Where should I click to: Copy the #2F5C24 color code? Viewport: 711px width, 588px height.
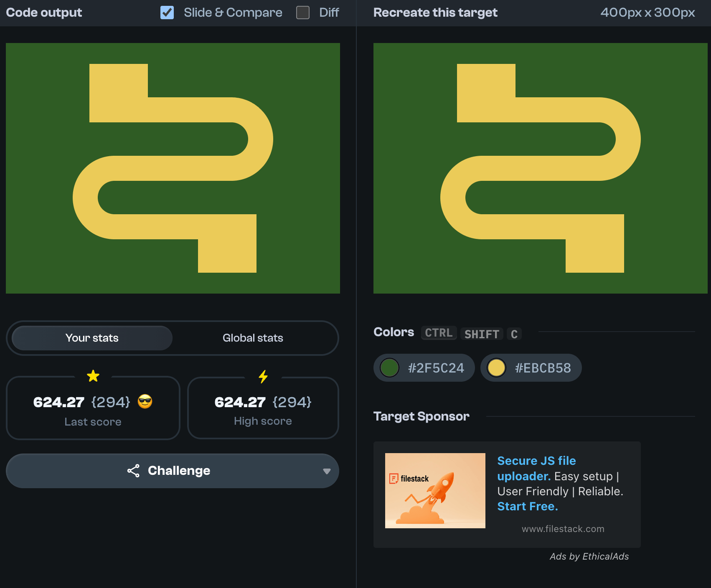point(436,368)
